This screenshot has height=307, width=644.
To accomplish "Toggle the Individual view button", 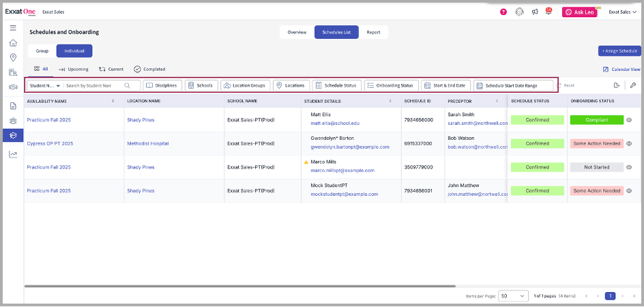I will 74,50.
